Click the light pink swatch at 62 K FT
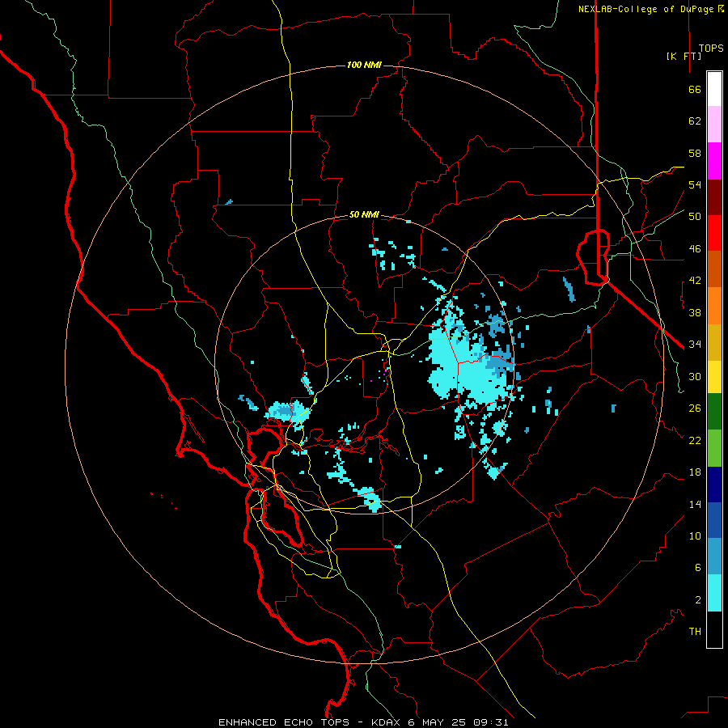728x728 pixels. (714, 125)
